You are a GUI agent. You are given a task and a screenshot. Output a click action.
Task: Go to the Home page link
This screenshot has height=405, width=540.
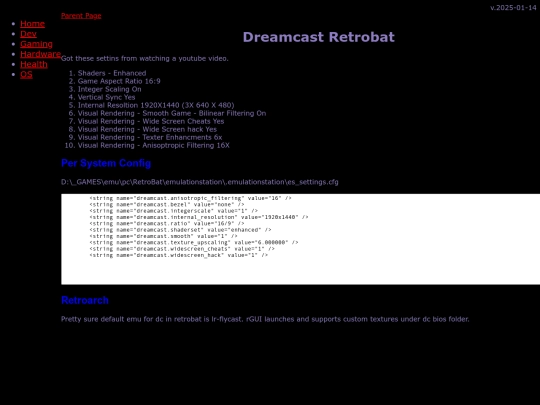[32, 24]
